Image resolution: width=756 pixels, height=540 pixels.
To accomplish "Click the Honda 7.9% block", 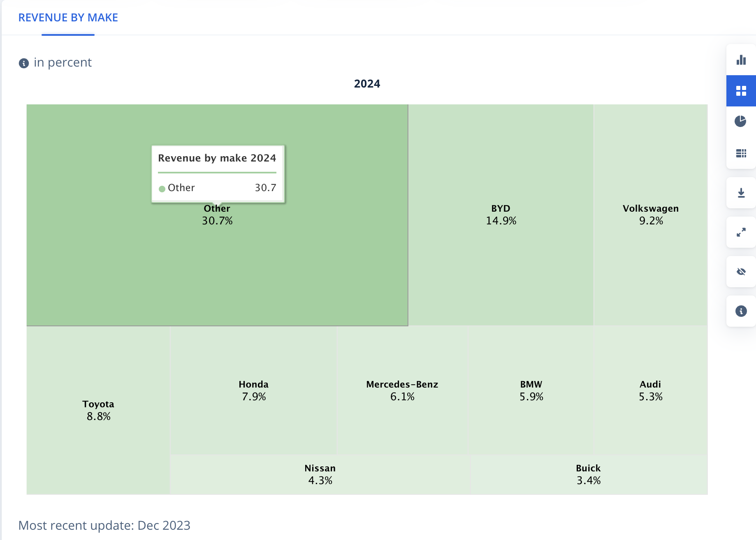I will coord(254,390).
